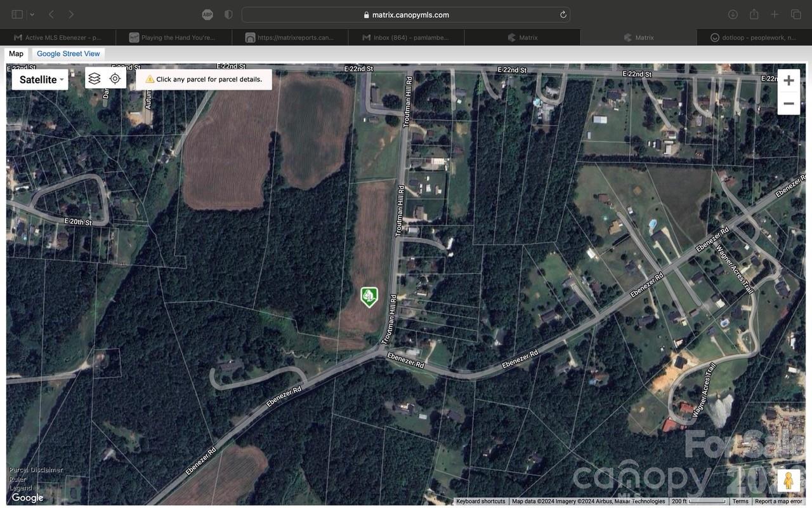Expand the Satellite map type dropdown

[x=41, y=79]
